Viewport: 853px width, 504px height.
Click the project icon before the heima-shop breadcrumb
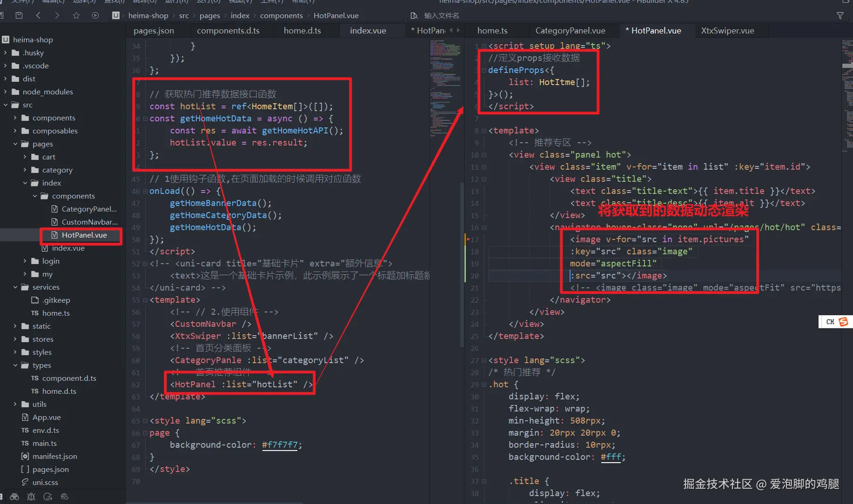pyautogui.click(x=116, y=15)
